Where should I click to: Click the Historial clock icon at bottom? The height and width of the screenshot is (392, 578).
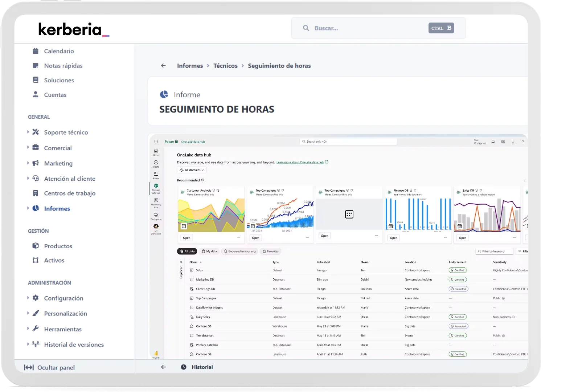[184, 367]
